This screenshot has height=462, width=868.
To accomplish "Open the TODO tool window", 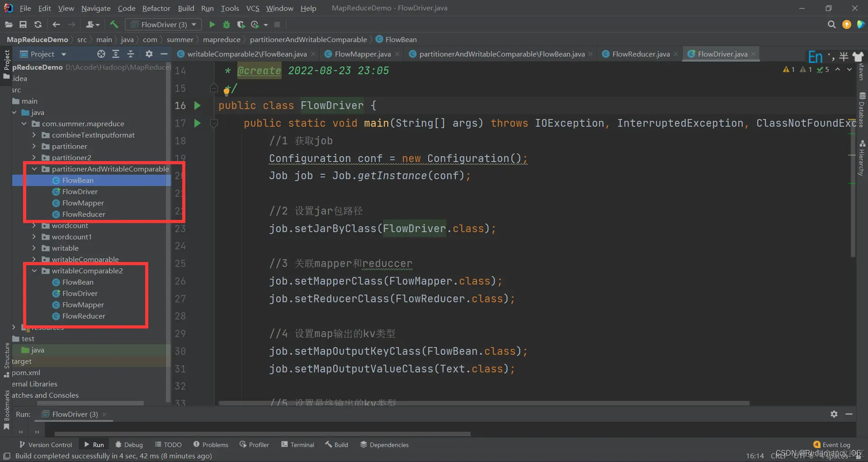I will [x=168, y=445].
